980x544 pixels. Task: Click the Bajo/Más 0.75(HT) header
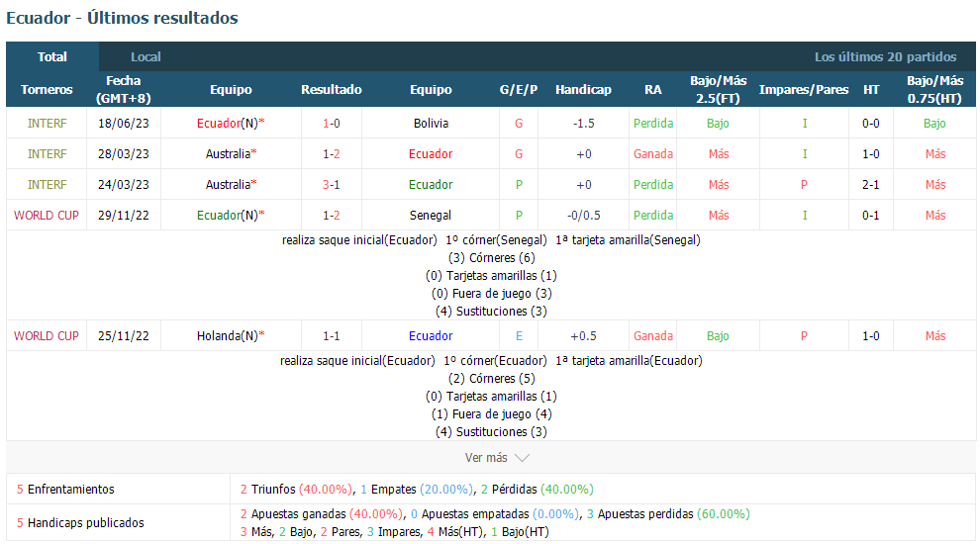(935, 89)
